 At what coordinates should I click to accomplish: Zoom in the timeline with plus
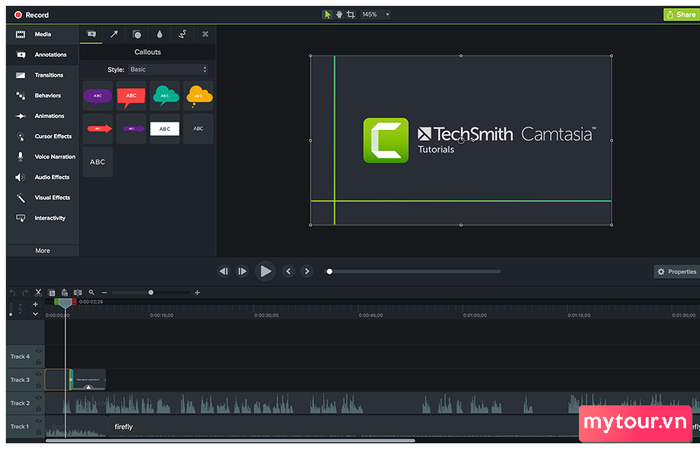[197, 293]
